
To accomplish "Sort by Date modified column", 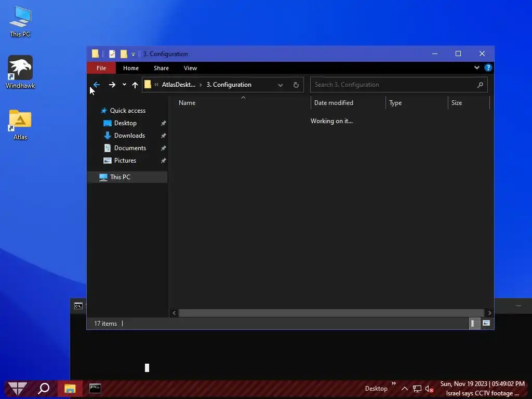I will click(348, 102).
